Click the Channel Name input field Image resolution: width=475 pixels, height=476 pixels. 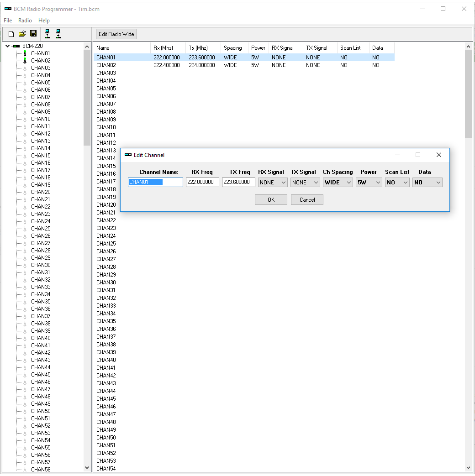155,182
